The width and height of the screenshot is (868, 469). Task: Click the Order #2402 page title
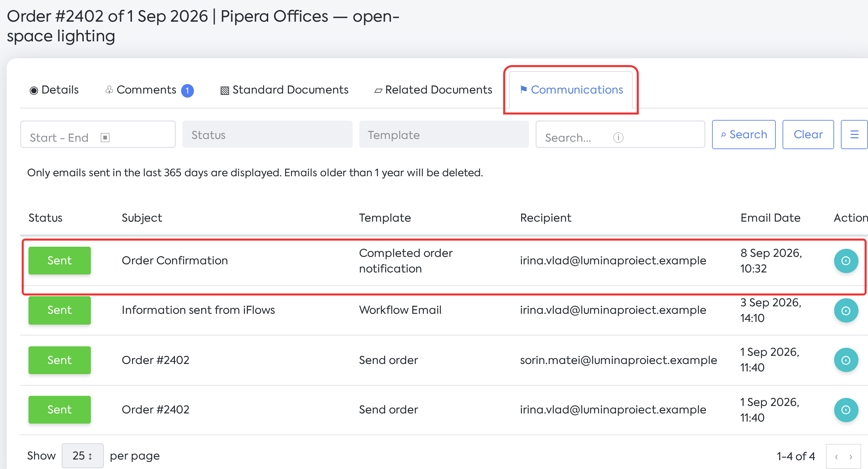coord(203,26)
